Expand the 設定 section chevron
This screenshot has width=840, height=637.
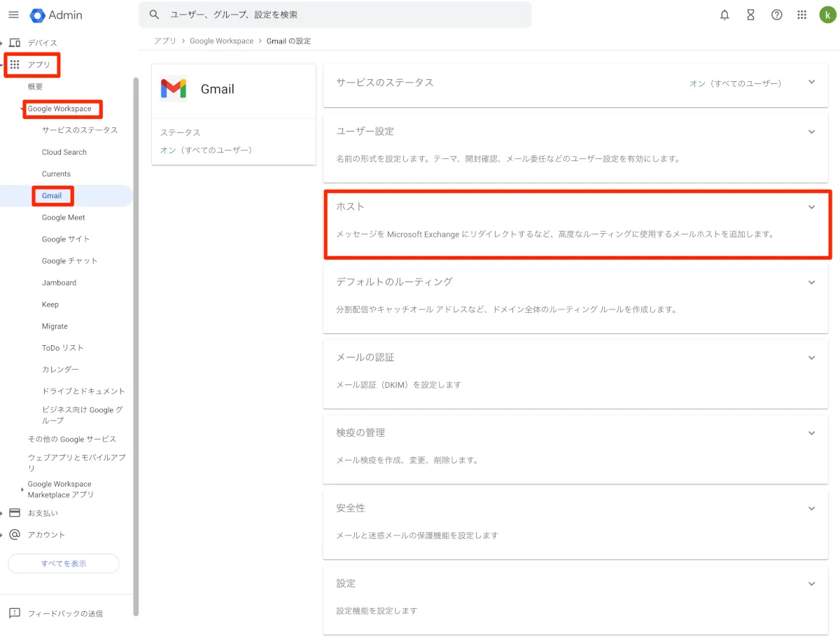coord(811,583)
